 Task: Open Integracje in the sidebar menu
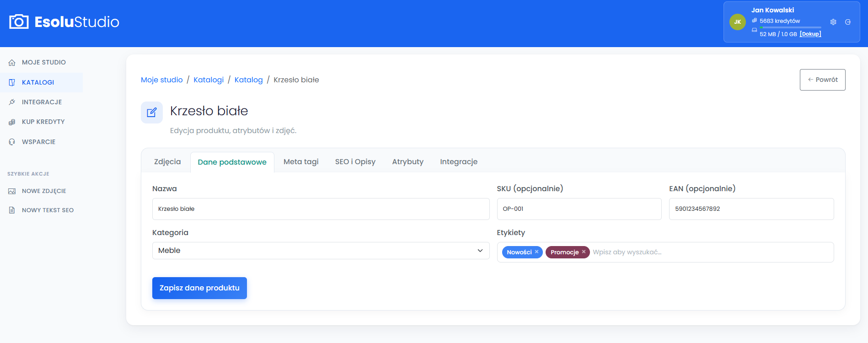point(41,102)
